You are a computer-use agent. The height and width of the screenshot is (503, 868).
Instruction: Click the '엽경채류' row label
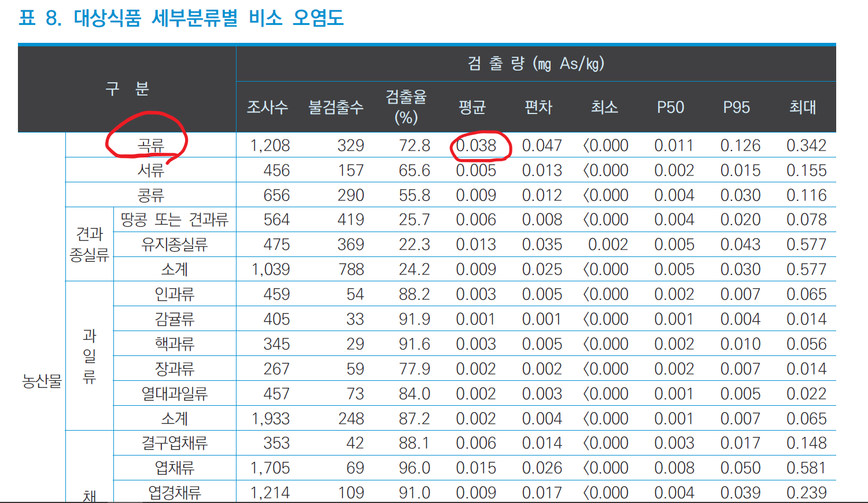click(175, 493)
